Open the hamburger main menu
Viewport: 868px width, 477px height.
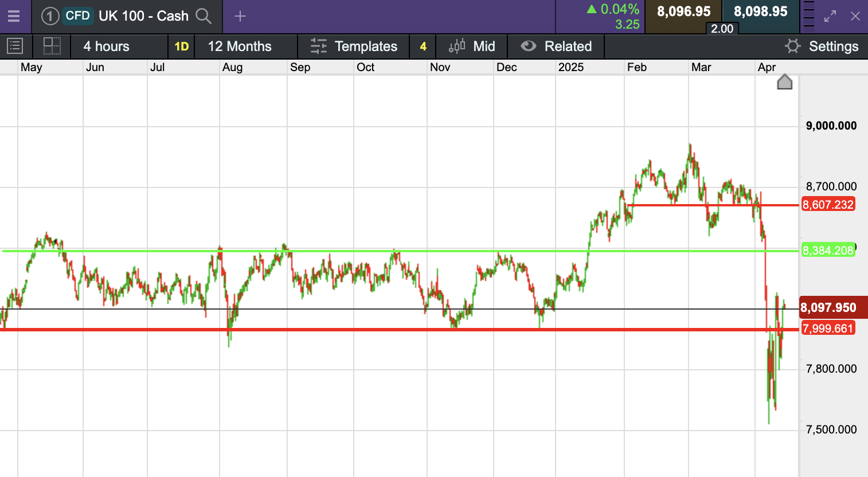click(x=14, y=16)
